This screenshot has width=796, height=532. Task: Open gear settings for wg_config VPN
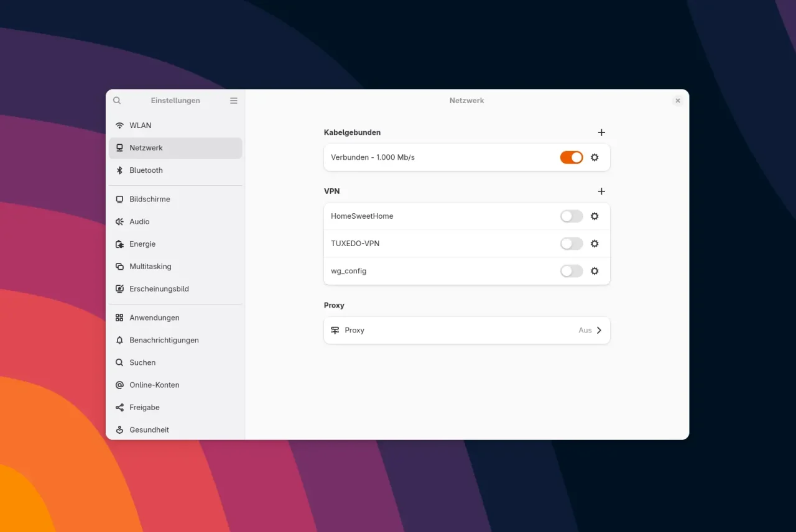click(x=595, y=271)
